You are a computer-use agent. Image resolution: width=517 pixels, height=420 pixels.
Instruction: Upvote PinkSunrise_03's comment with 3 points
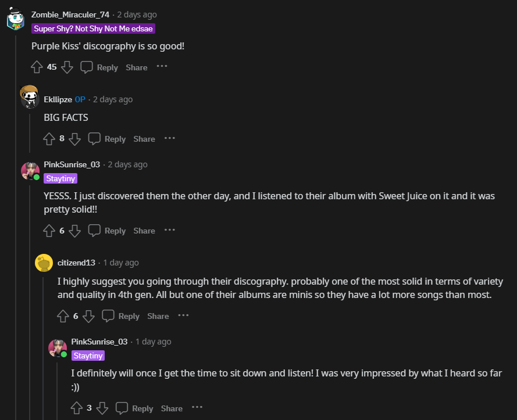click(77, 408)
